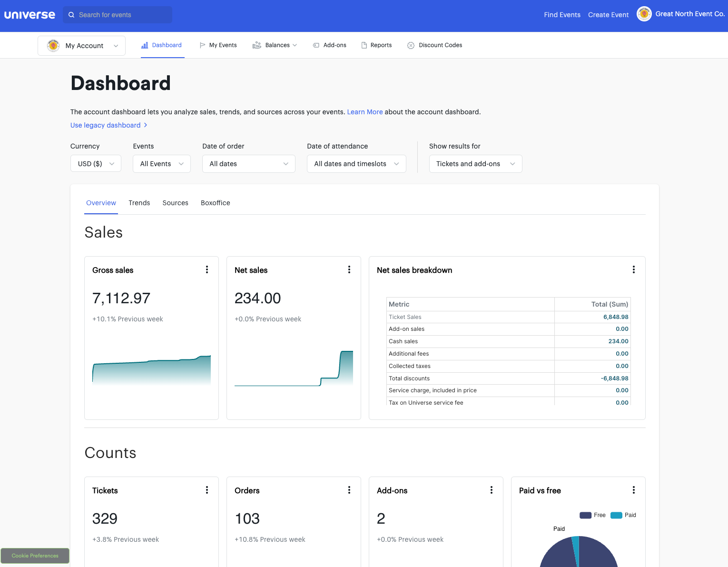Open Orders card three-dot menu
Image resolution: width=728 pixels, height=567 pixels.
349,490
